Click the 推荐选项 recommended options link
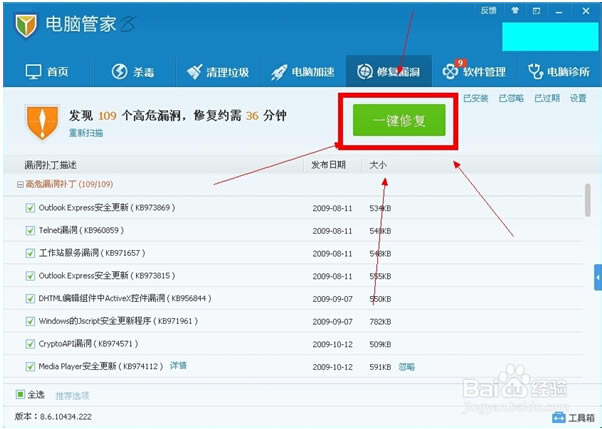This screenshot has width=602, height=429. click(73, 396)
